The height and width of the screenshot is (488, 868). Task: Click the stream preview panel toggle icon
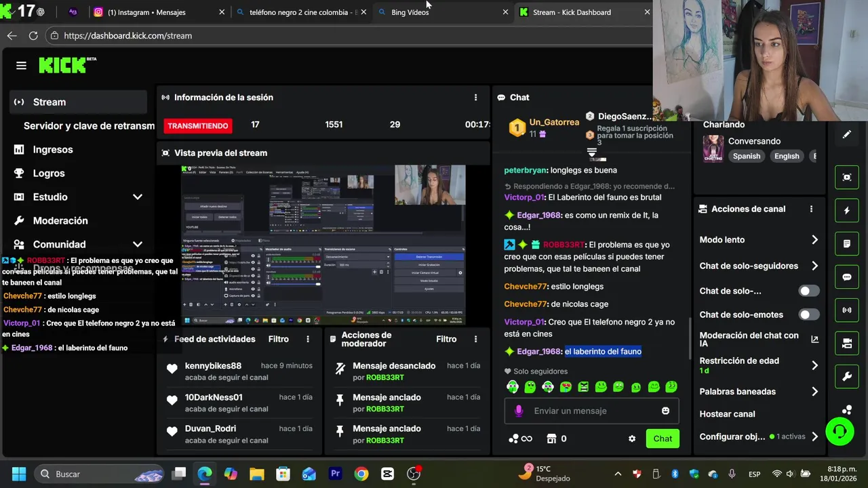846,177
